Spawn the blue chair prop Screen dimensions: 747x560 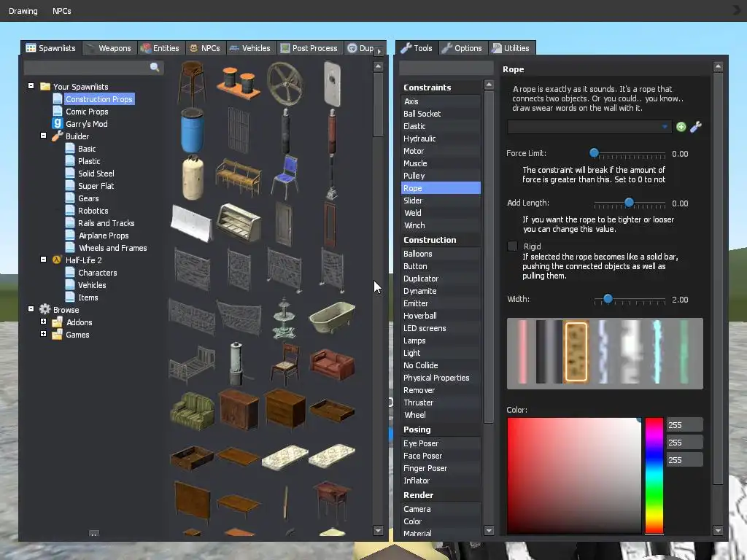pyautogui.click(x=285, y=176)
